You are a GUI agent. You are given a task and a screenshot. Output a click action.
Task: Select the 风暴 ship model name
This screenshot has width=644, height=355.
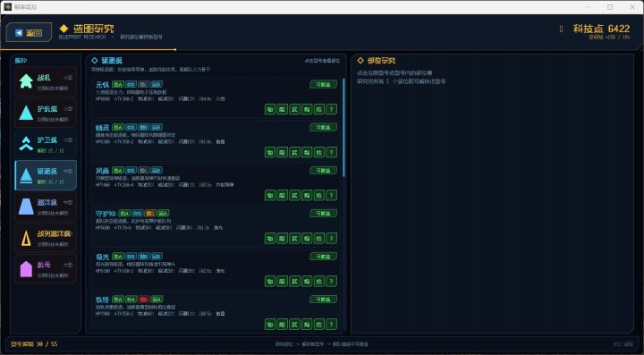tap(102, 170)
